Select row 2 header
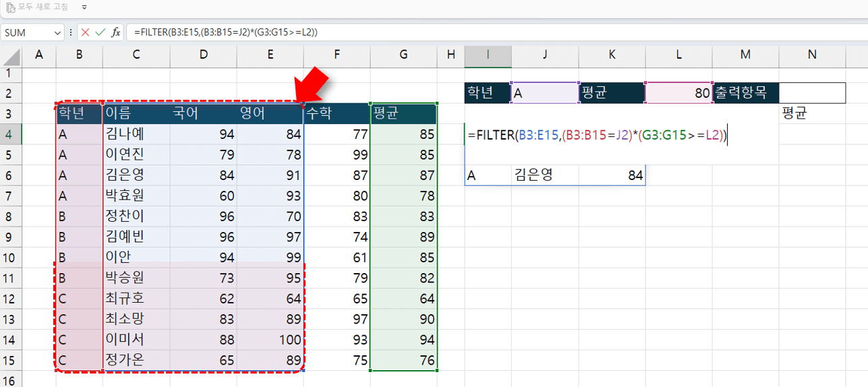Image resolution: width=868 pixels, height=387 pixels. [x=11, y=93]
